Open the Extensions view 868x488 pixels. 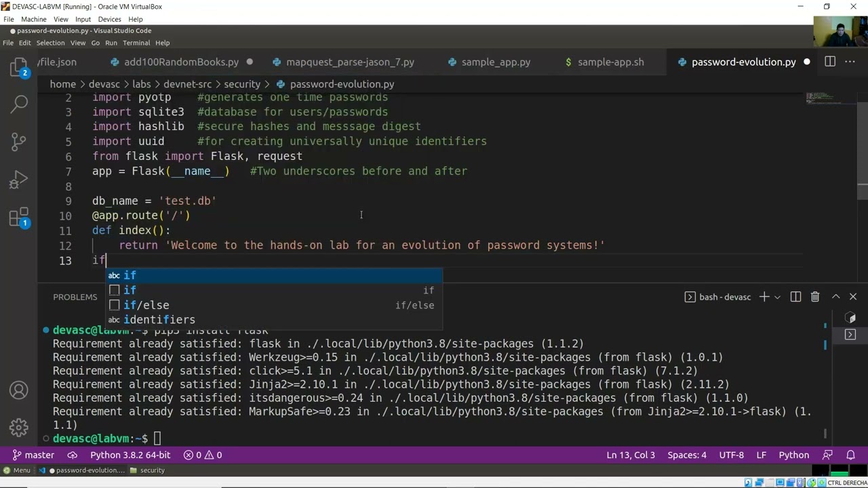coord(19,218)
